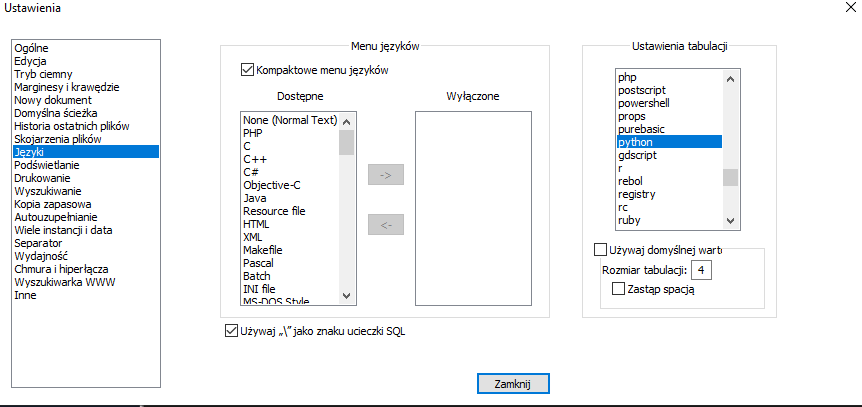Enable Używaj domyślnej wartości checkbox

click(601, 249)
